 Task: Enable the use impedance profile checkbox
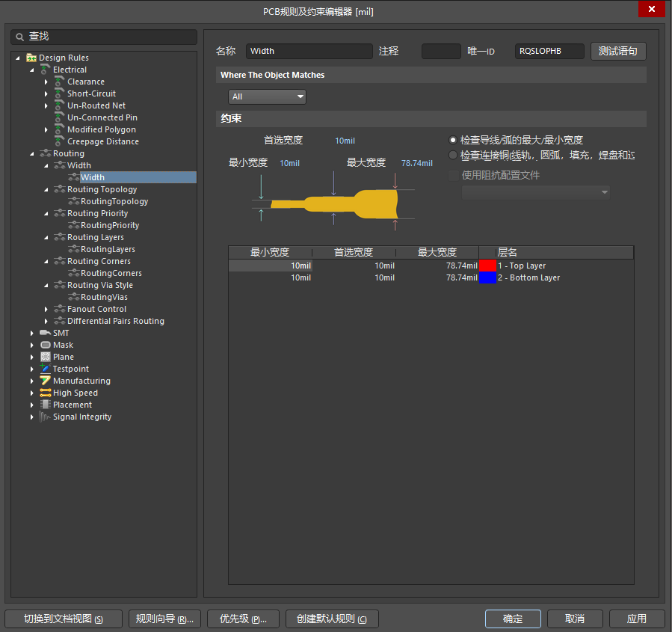tap(453, 175)
